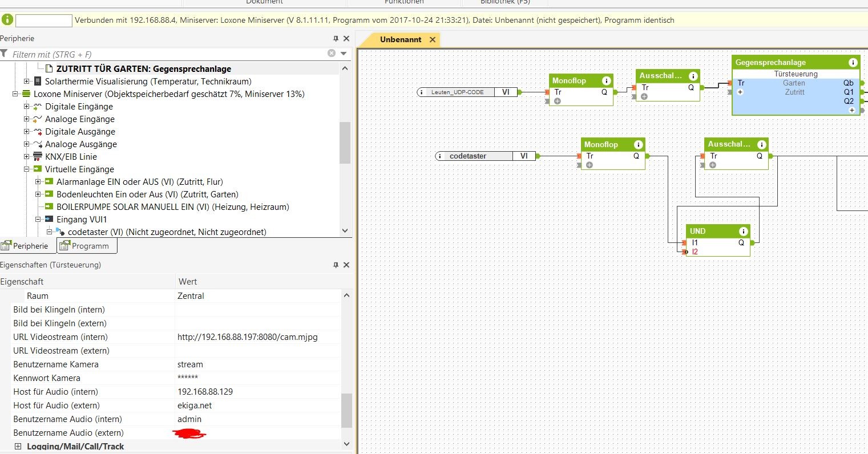The width and height of the screenshot is (868, 454).
Task: Click the Analoge Eingänge icon
Action: point(38,119)
